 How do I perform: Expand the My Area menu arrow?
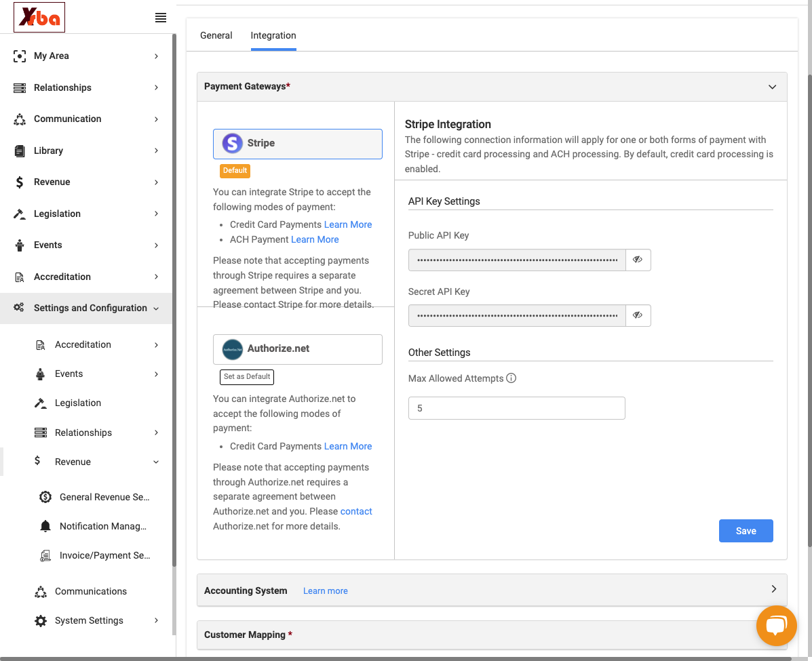coord(157,56)
